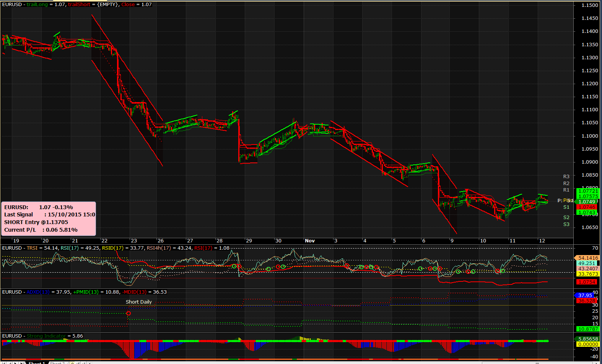This screenshot has width=602, height=364.
Task: Click the 29 date axis label
Action: click(x=249, y=240)
